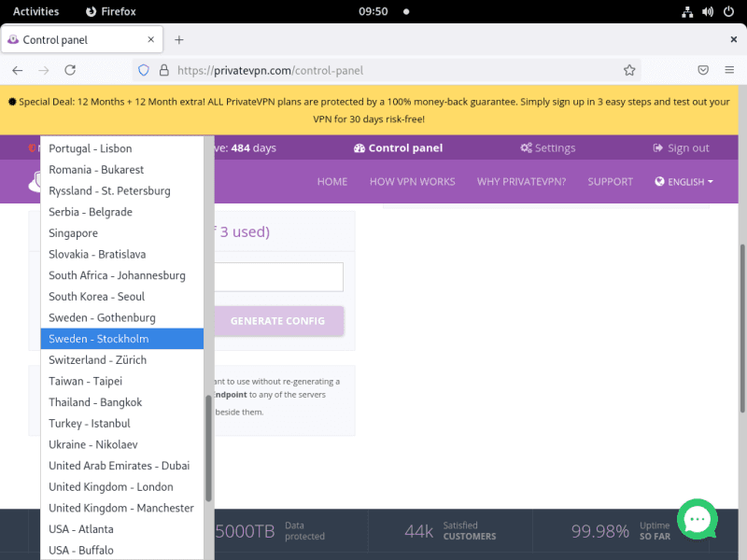Open the system volume indicator
The width and height of the screenshot is (747, 560).
click(706, 12)
